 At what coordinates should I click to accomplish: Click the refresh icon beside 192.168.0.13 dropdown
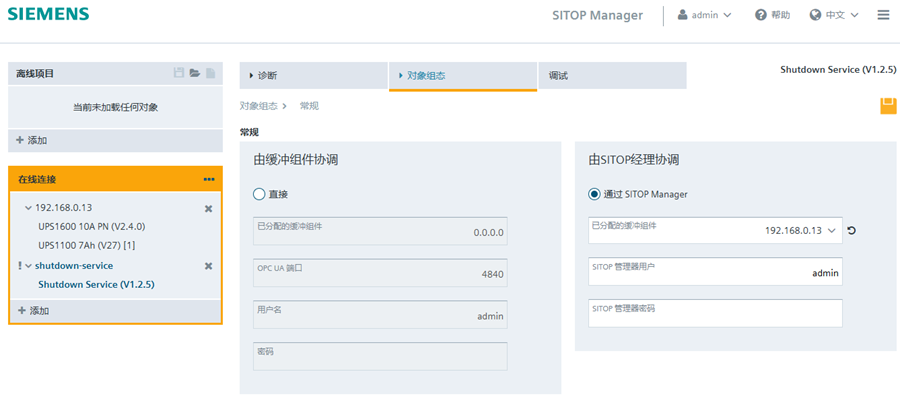[x=851, y=231]
